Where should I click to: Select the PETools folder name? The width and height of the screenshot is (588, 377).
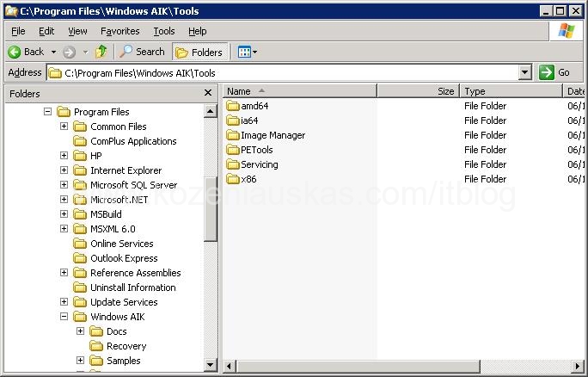[257, 150]
